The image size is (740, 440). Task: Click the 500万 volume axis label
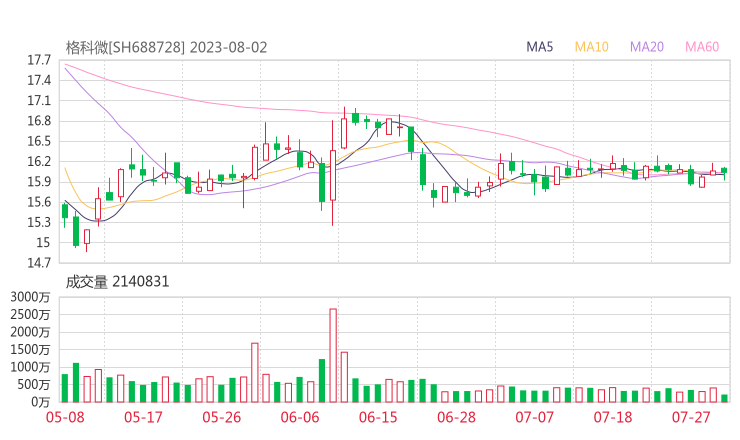tap(33, 385)
